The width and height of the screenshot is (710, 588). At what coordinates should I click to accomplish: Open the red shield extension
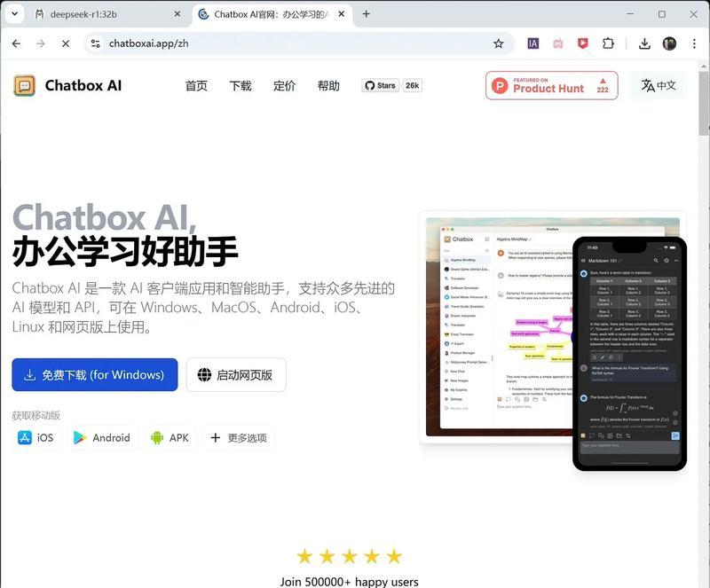click(x=583, y=43)
